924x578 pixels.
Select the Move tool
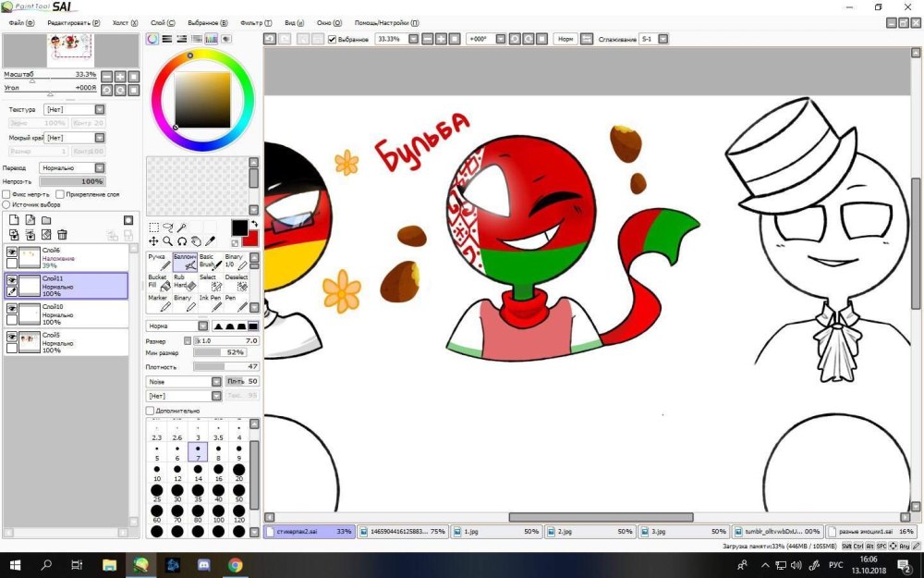[153, 241]
